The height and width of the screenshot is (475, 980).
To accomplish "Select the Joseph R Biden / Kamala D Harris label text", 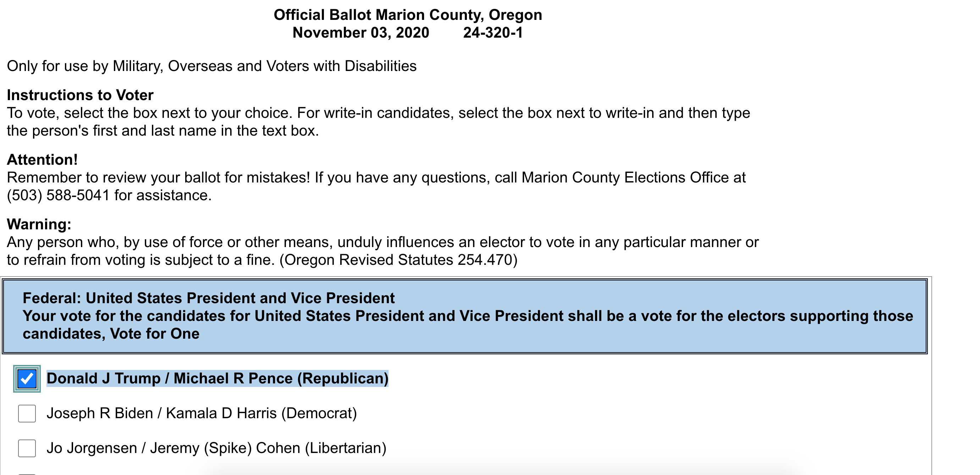I will 202,413.
